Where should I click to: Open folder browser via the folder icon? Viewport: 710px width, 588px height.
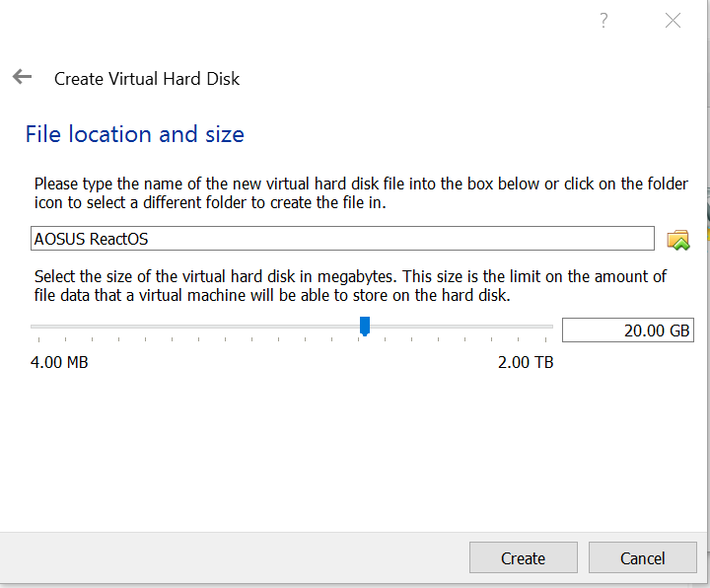(x=677, y=239)
